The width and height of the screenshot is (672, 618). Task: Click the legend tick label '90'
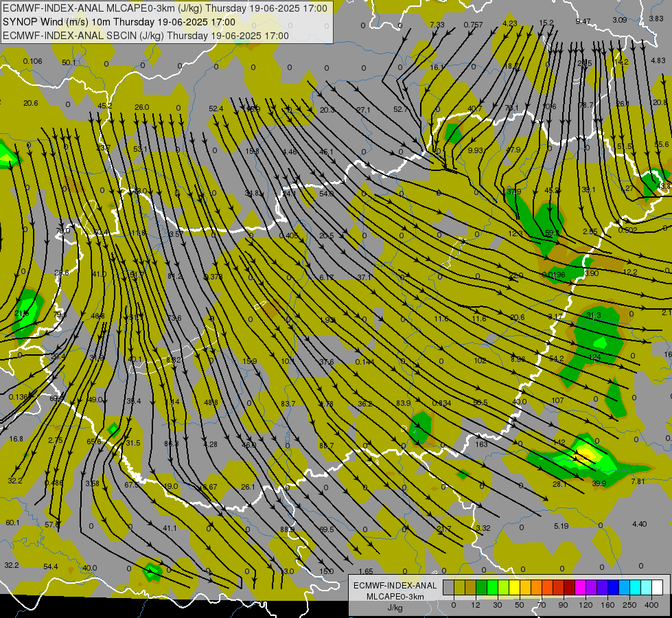click(x=563, y=605)
